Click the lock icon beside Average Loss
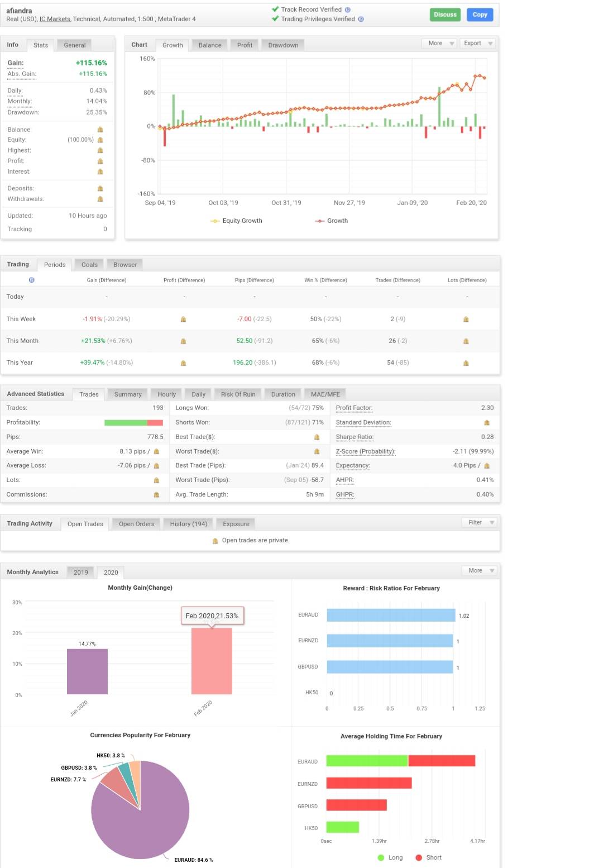 tap(156, 466)
